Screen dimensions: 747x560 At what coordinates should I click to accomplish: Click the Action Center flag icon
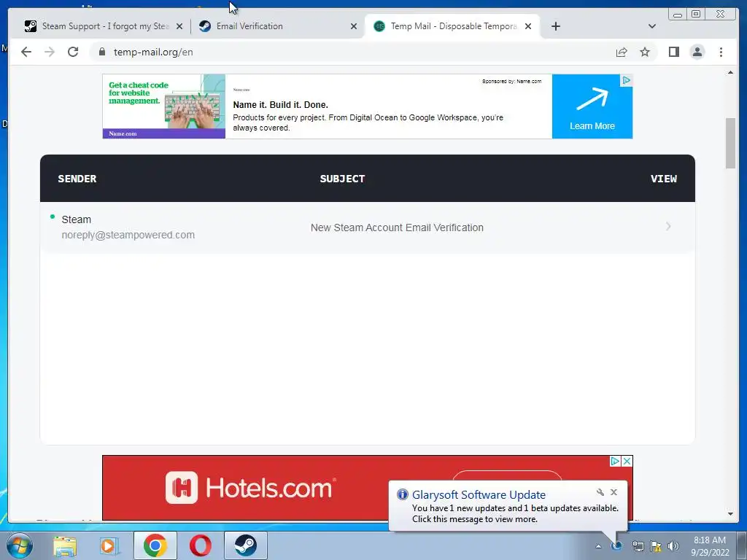click(656, 546)
